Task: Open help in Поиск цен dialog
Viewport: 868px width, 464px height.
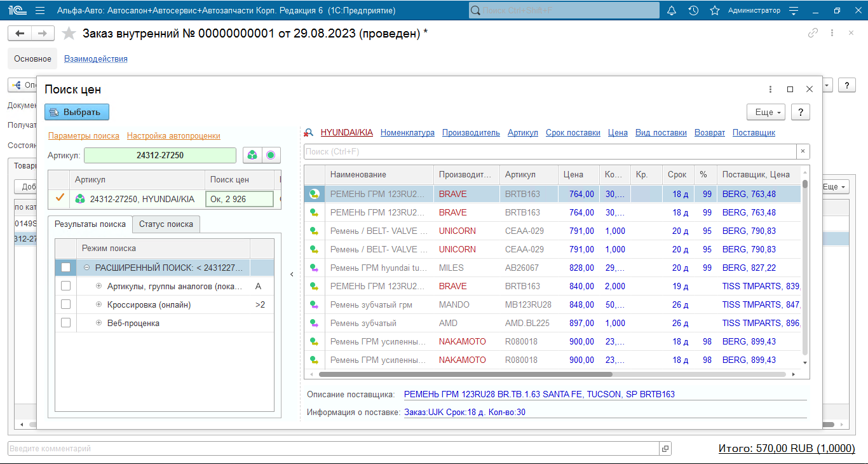Action: pyautogui.click(x=801, y=112)
